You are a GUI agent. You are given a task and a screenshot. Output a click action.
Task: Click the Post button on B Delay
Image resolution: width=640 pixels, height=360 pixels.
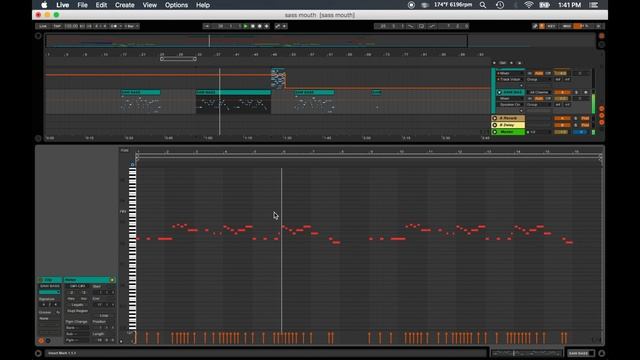click(x=585, y=125)
